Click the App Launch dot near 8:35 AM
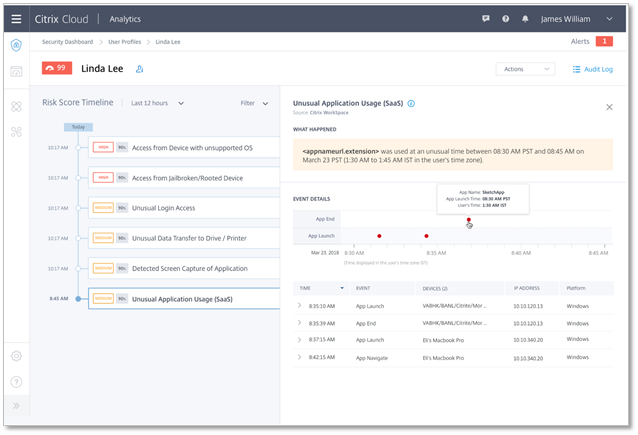Viewport: 638px width, 435px height. click(426, 236)
